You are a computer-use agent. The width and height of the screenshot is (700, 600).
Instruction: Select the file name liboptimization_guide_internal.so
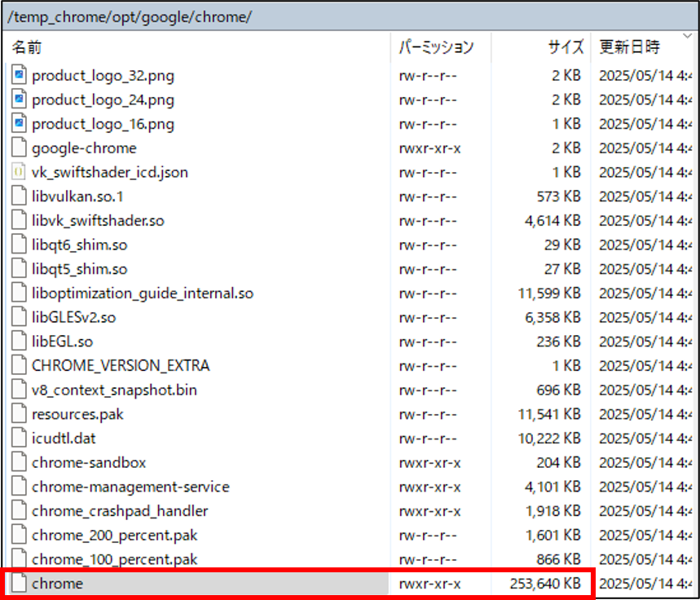click(143, 293)
